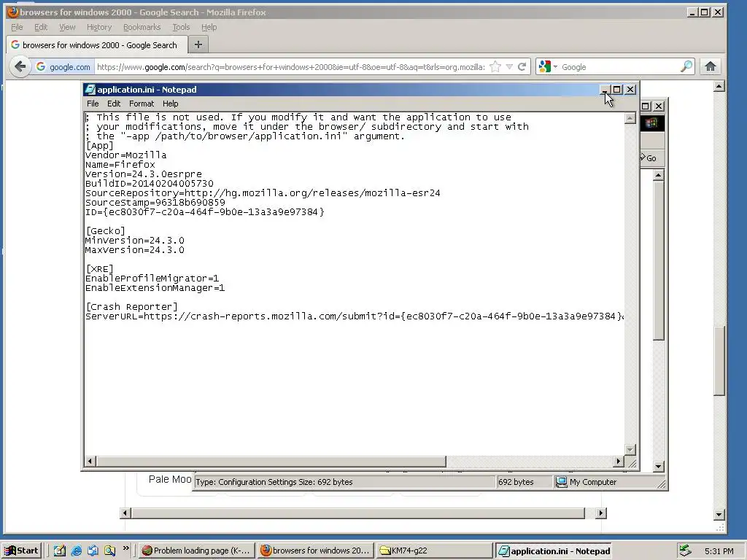Image resolution: width=747 pixels, height=560 pixels.
Task: Open Notepad Help menu
Action: [170, 104]
